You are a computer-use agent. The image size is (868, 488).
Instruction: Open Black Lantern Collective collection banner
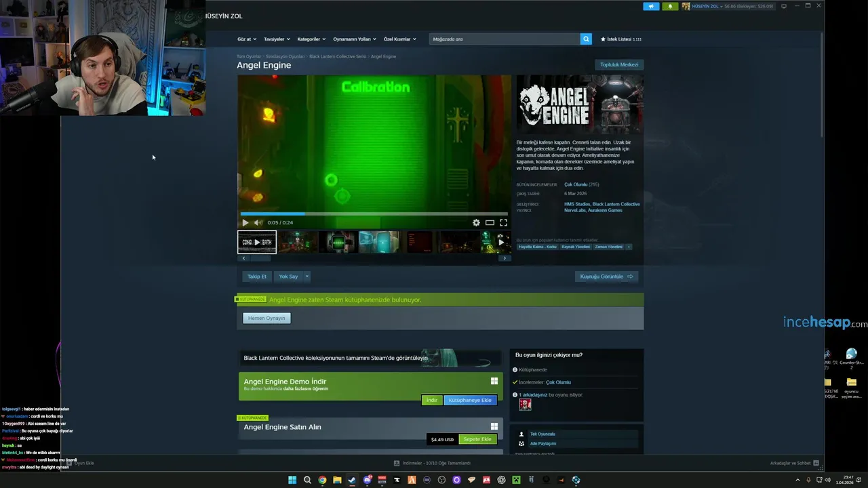click(x=370, y=358)
